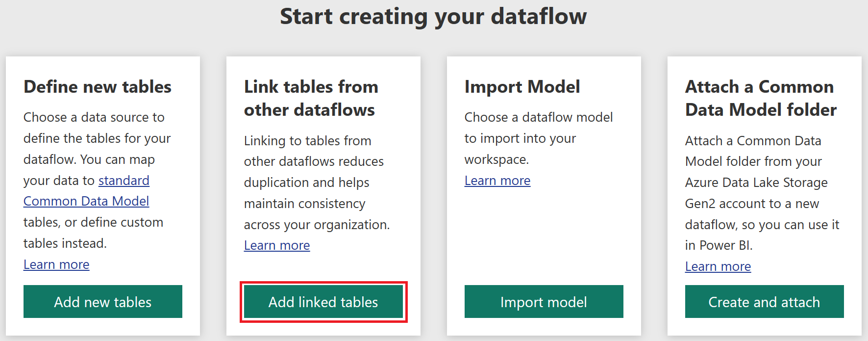Screen dimensions: 868x341
Task: Click the 'Start creating your dataflow' title
Action: (x=433, y=16)
